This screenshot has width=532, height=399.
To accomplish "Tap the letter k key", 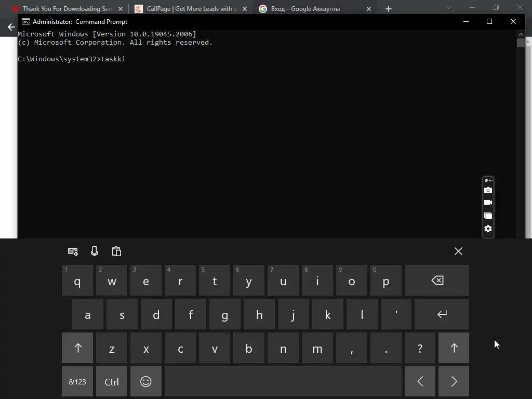I will [x=328, y=314].
